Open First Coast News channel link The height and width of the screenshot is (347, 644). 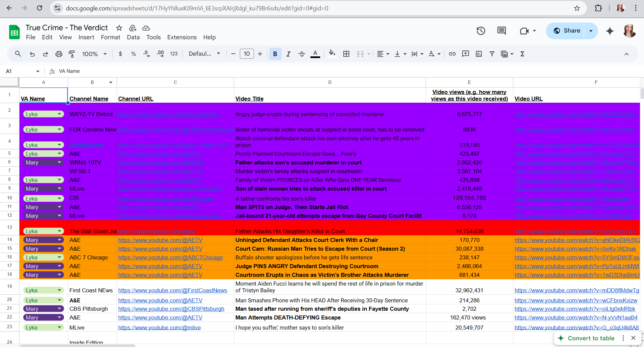[x=173, y=290]
